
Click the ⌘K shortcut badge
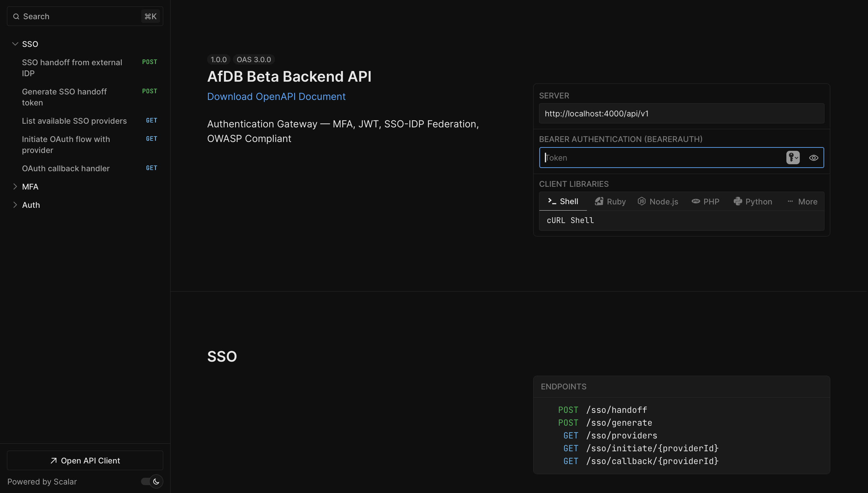[150, 16]
